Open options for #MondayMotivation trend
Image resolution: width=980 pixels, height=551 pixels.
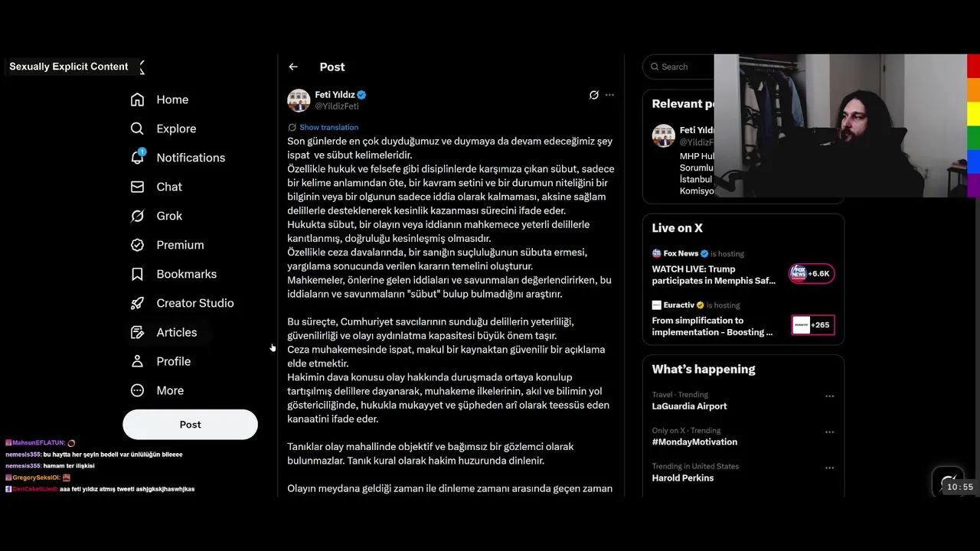(829, 432)
